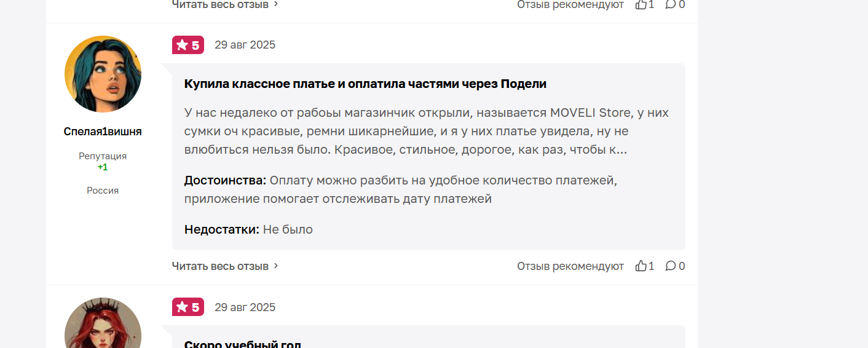Expand chevron beside top 'Читать весь отзыв'
The height and width of the screenshot is (348, 868).
[276, 4]
